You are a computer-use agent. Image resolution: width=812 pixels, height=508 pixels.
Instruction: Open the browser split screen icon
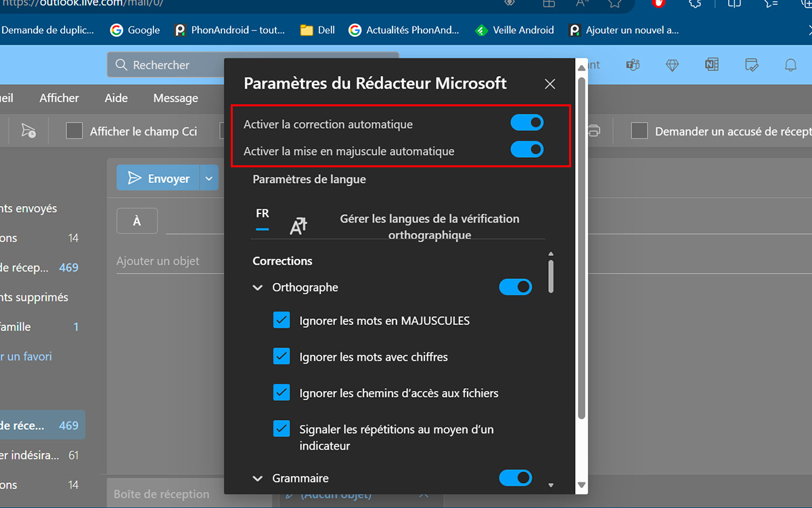click(x=734, y=3)
